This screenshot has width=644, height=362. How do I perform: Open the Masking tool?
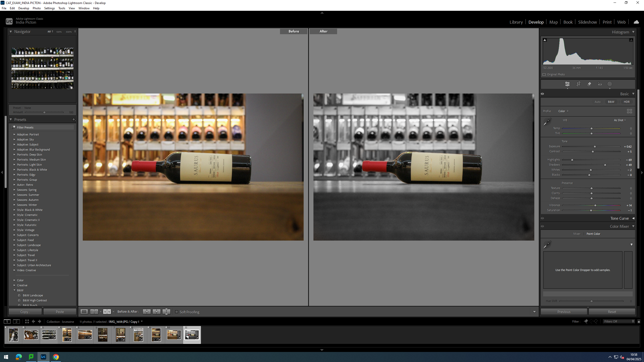[x=610, y=84]
